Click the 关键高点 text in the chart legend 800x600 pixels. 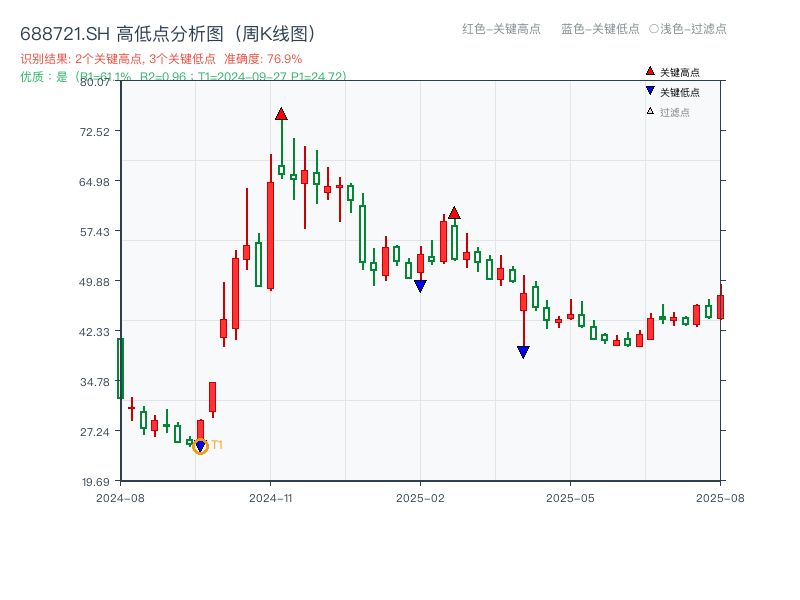[x=680, y=71]
